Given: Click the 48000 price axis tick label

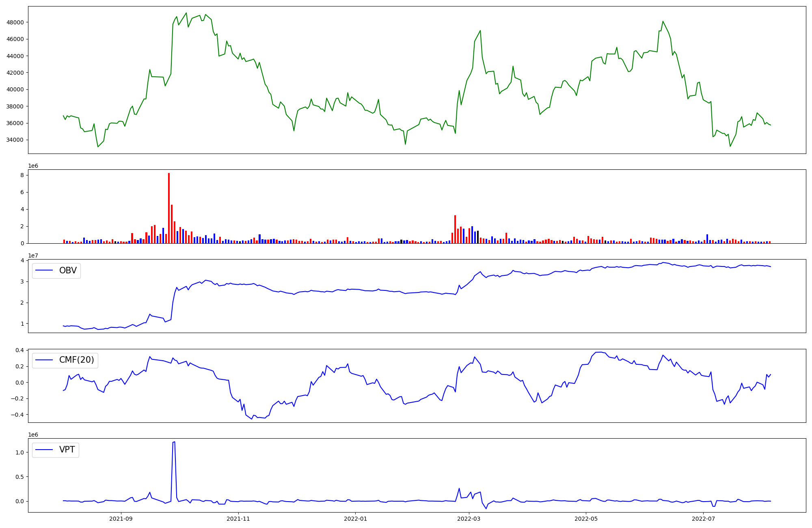Looking at the screenshot, I should (15, 22).
